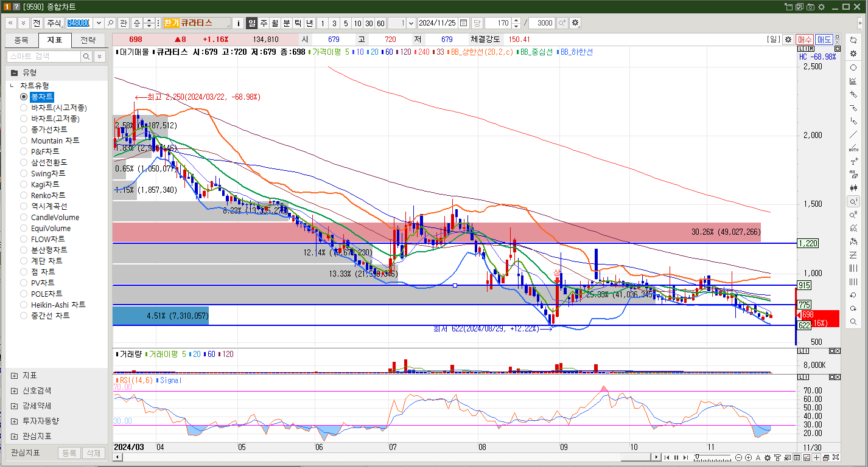
Task: Choose the text annotation tool
Action: [x=853, y=161]
